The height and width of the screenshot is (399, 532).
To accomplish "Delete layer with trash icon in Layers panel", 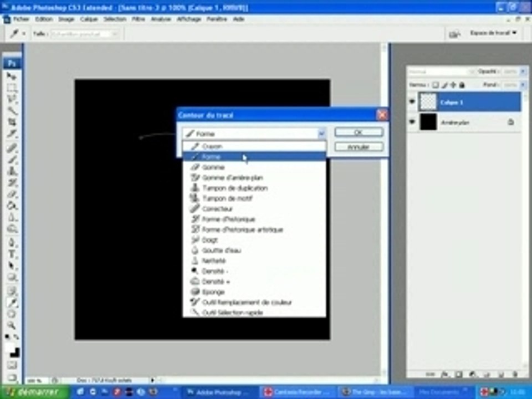I will click(x=514, y=374).
